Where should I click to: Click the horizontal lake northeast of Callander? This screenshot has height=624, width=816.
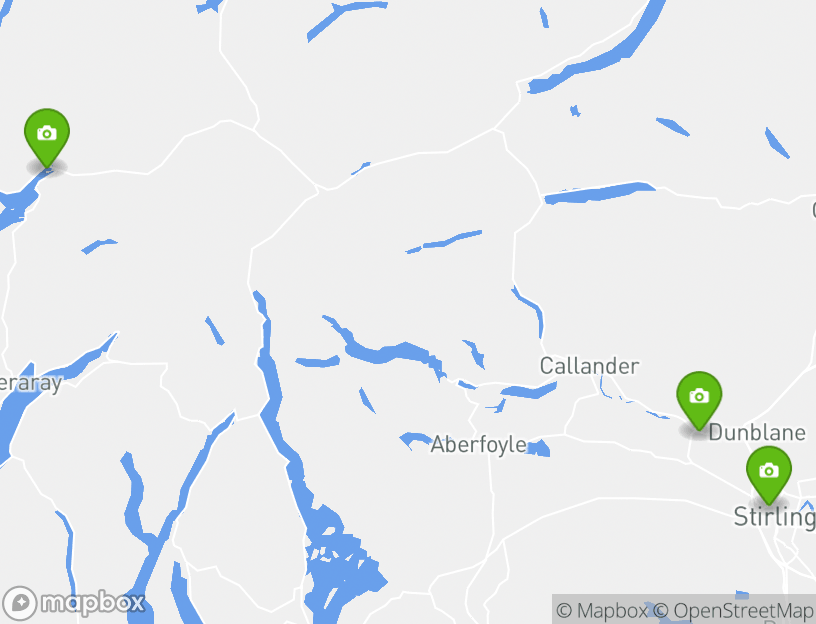pyautogui.click(x=600, y=193)
